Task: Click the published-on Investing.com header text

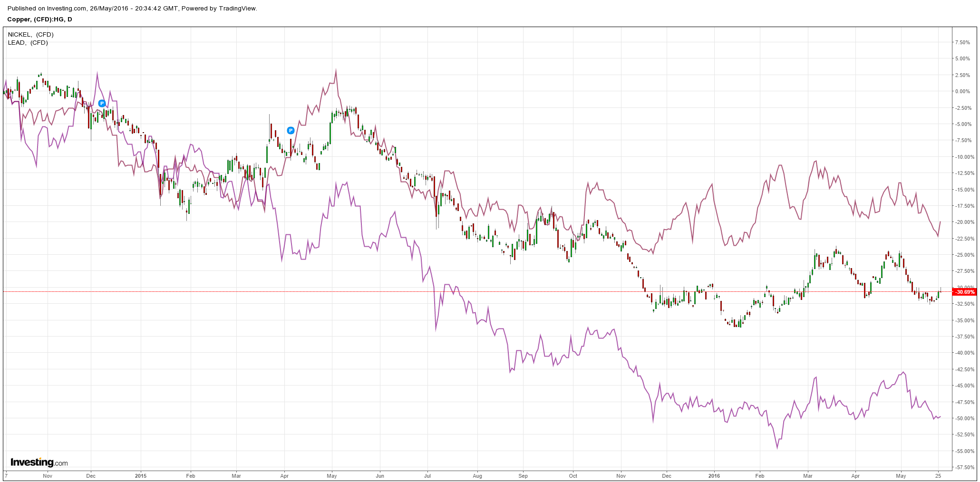Action: [132, 9]
